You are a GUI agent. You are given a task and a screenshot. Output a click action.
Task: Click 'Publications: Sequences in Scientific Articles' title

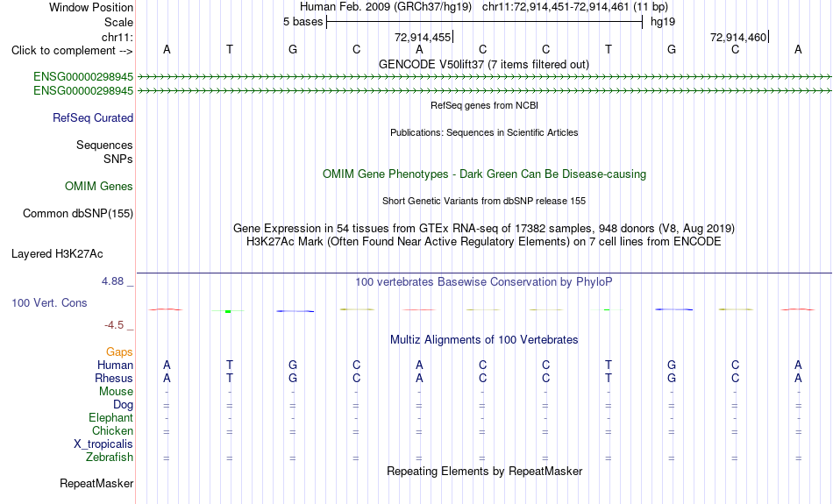pyautogui.click(x=484, y=132)
